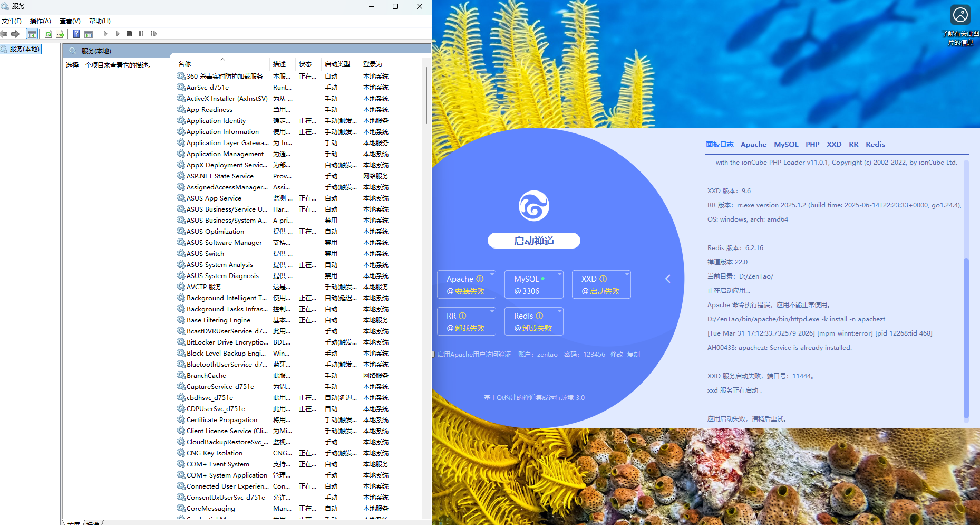Open the 文件(F) menu

[x=12, y=21]
